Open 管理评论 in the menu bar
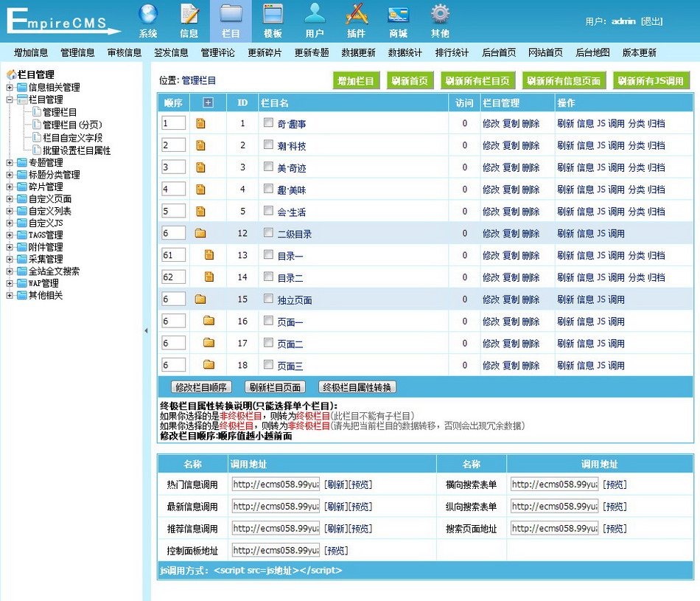 [x=218, y=53]
